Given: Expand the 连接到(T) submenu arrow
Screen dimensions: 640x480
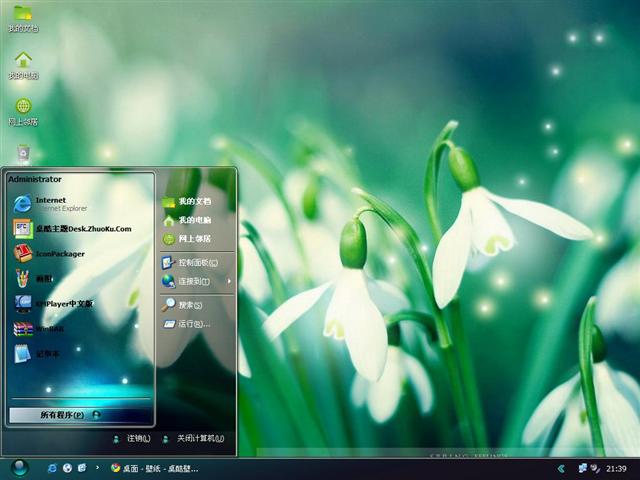Looking at the screenshot, I should (x=229, y=281).
